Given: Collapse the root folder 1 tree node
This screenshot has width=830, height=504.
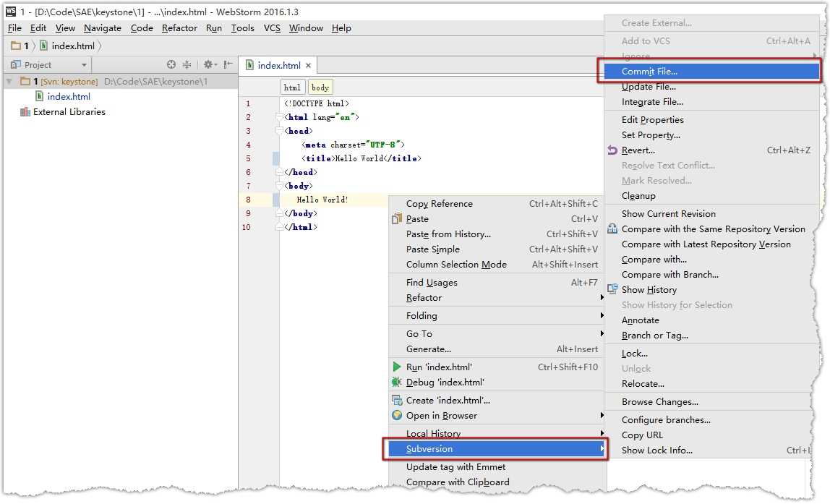Looking at the screenshot, I should (x=9, y=81).
